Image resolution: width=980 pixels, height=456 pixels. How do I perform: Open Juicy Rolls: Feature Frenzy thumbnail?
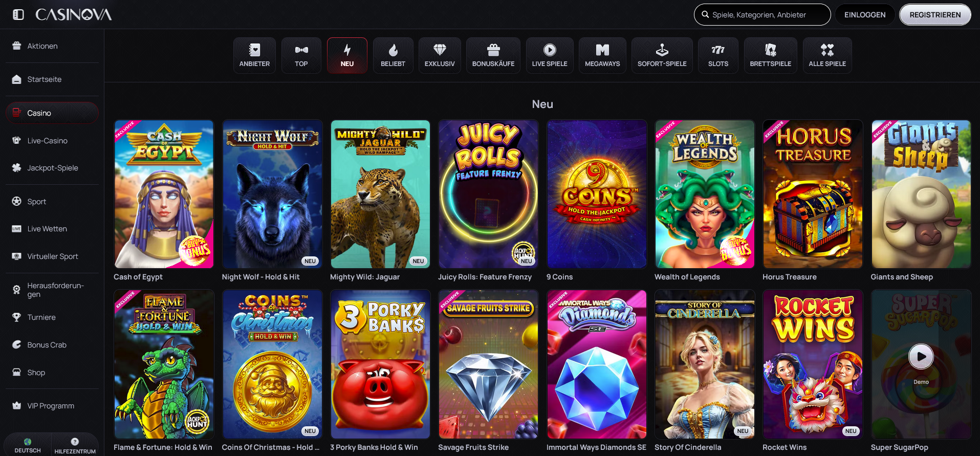[488, 194]
